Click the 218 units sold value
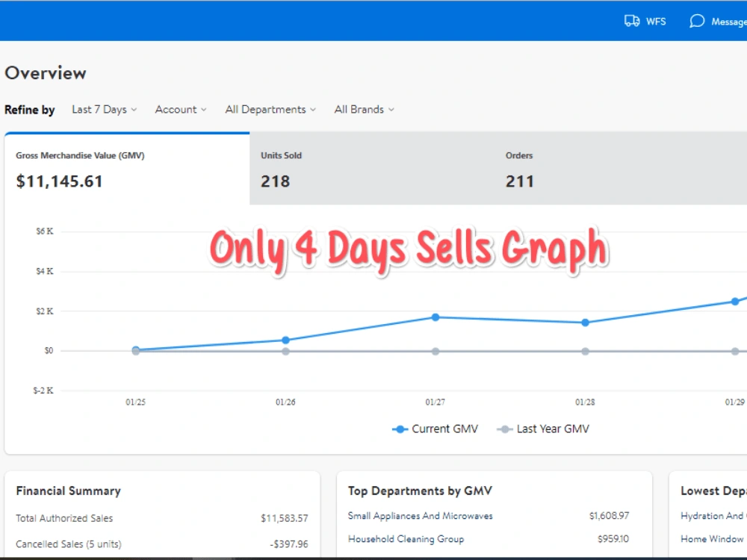 tap(276, 181)
